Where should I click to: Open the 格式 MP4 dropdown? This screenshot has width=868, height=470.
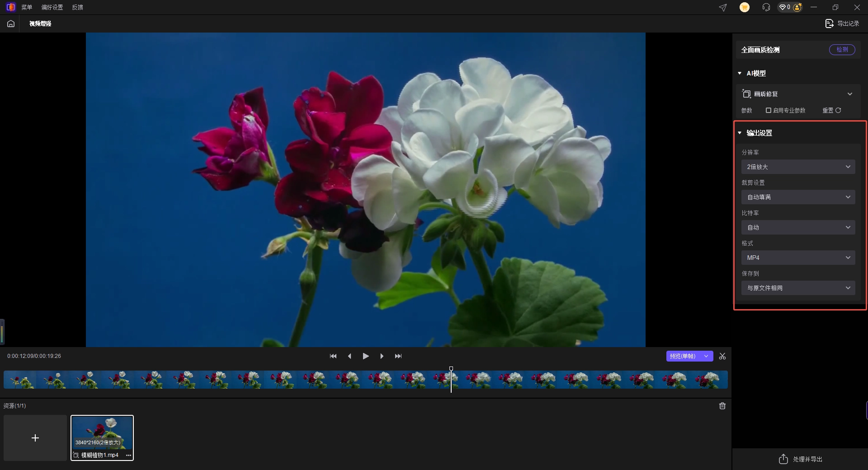point(798,258)
